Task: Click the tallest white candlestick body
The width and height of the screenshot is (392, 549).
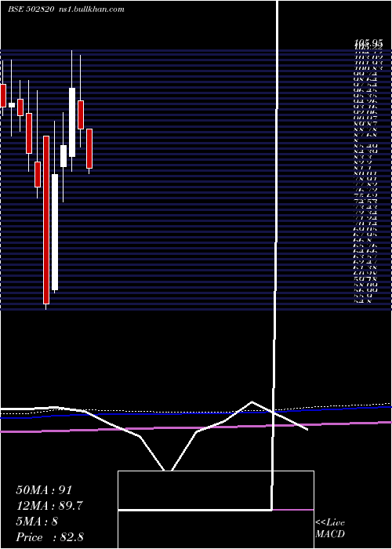Action: coord(55,232)
